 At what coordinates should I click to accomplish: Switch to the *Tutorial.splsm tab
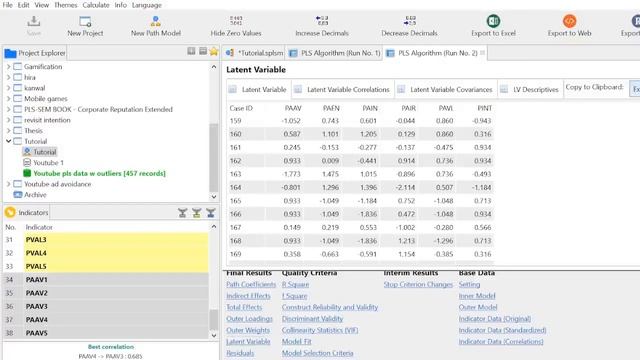tap(254, 53)
